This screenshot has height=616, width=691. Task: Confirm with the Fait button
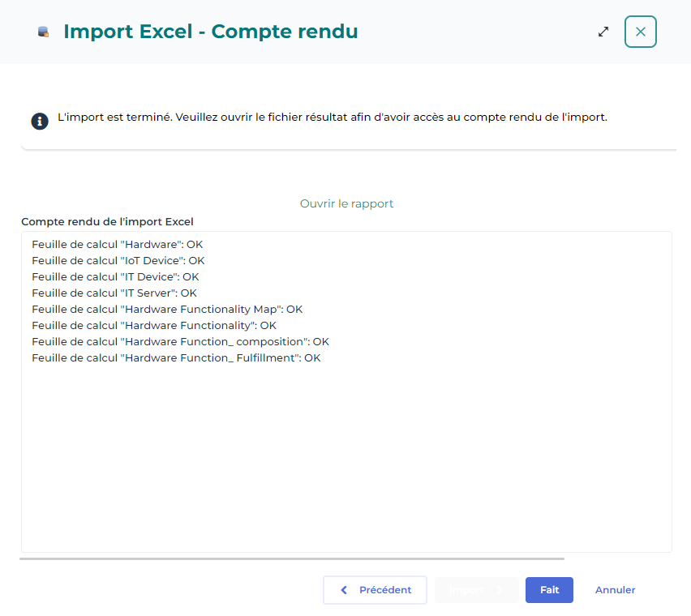coord(549,590)
